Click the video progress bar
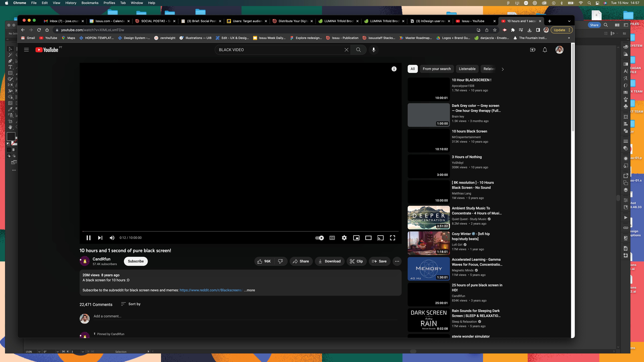Image resolution: width=644 pixels, height=362 pixels. coord(240,231)
